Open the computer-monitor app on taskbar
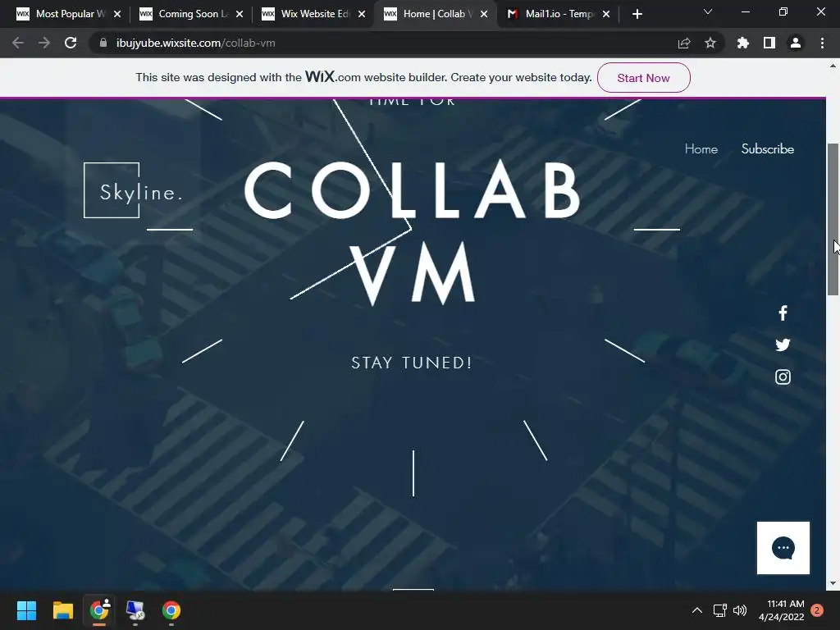 [x=135, y=610]
